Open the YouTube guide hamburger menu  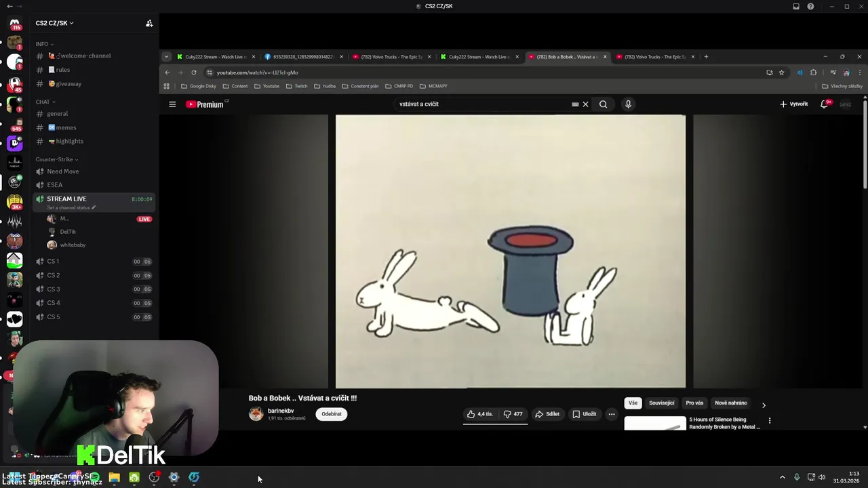click(172, 104)
